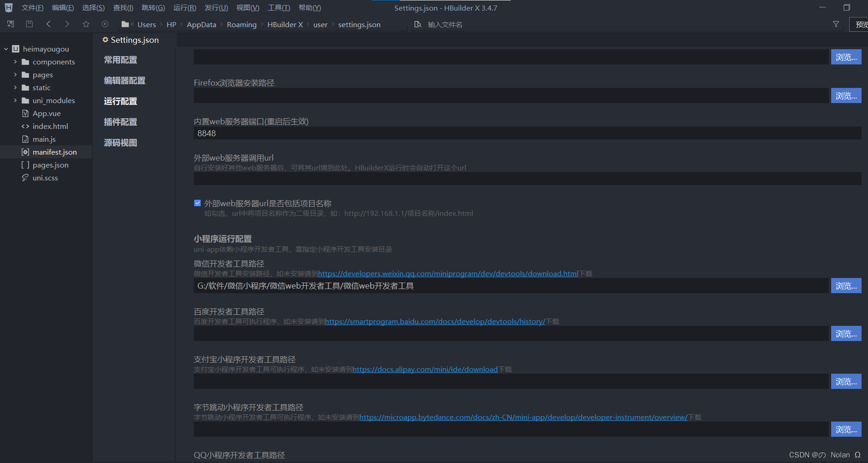Image resolution: width=868 pixels, height=463 pixels.
Task: Click the star bookmark icon in toolbar
Action: click(86, 24)
